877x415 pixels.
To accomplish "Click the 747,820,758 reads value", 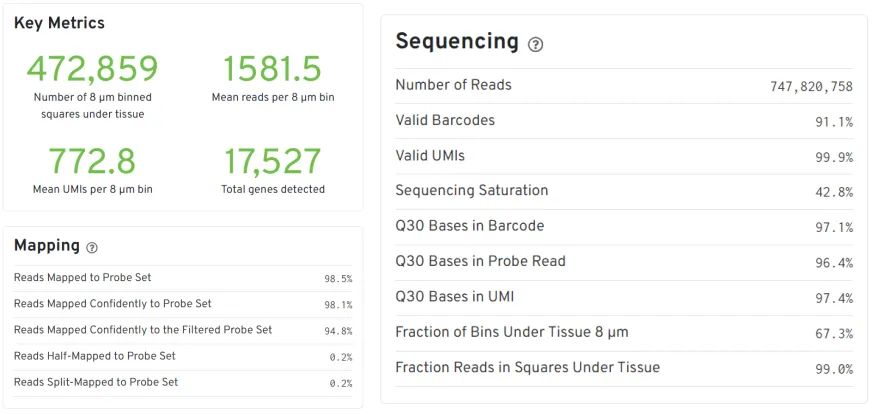I will click(811, 86).
